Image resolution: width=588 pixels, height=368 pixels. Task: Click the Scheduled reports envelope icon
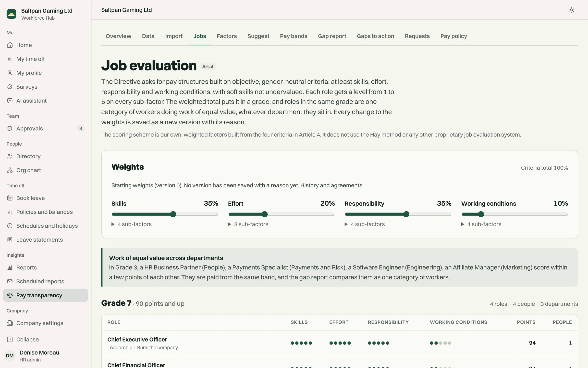click(10, 281)
